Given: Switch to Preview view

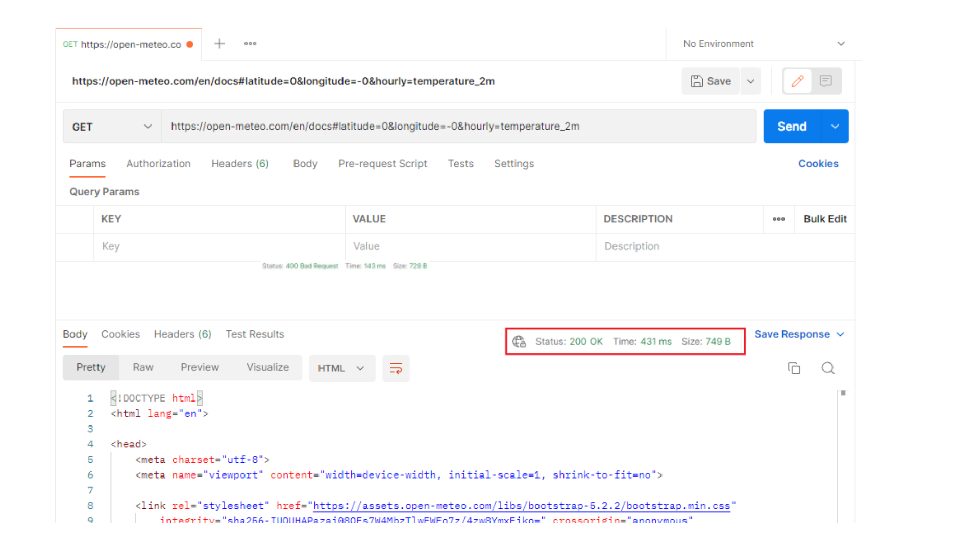Looking at the screenshot, I should coord(200,367).
